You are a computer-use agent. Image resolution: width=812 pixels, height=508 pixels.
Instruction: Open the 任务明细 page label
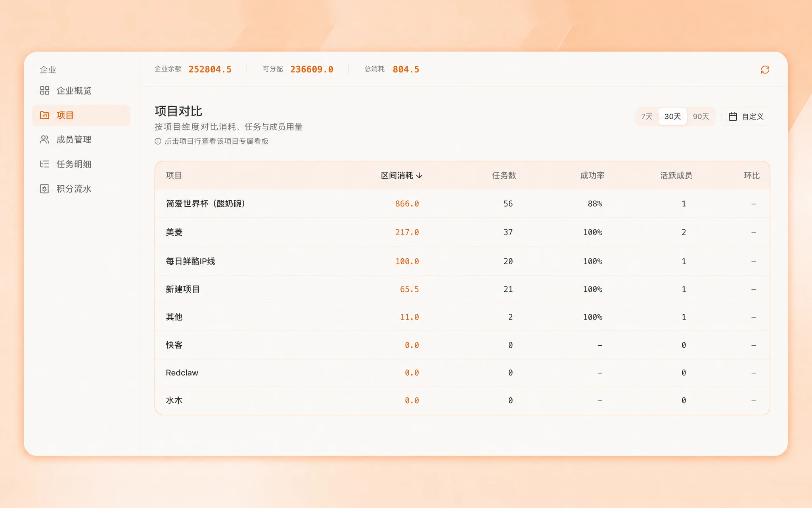74,164
